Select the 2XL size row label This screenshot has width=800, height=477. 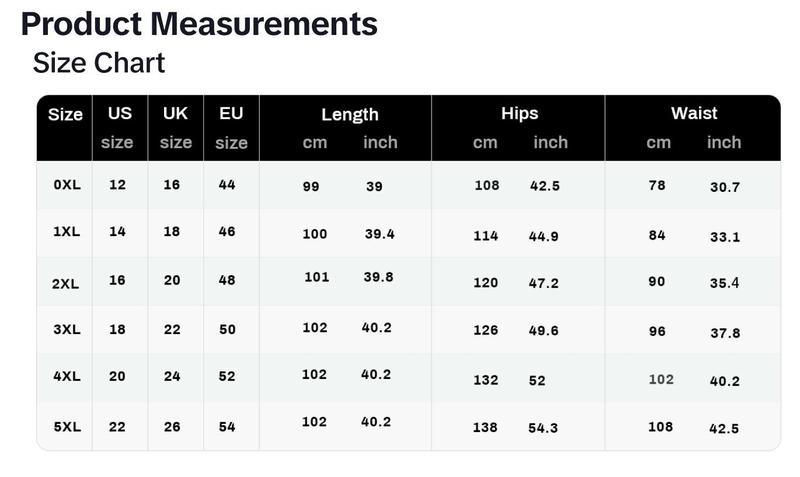pyautogui.click(x=65, y=284)
